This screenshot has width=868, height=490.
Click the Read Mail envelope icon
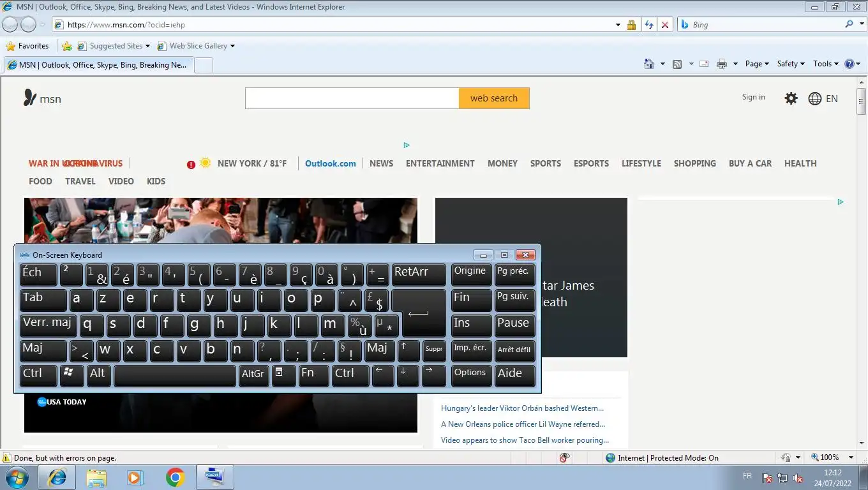pos(704,64)
